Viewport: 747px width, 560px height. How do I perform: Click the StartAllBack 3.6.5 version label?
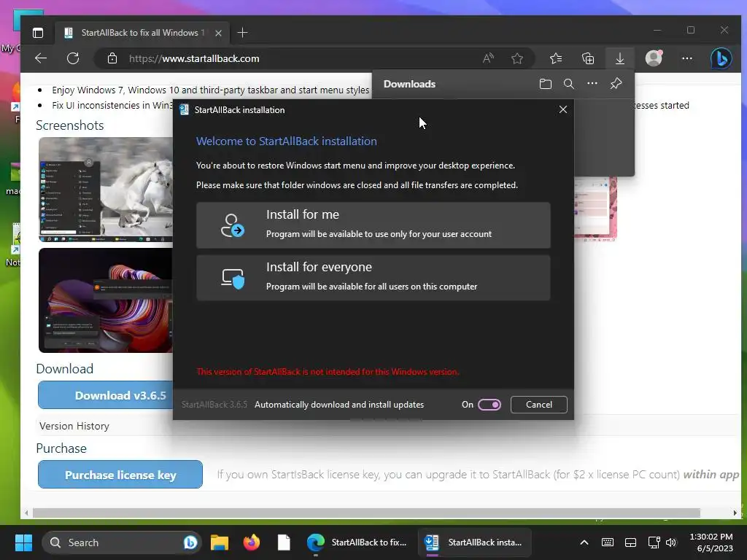coord(214,404)
